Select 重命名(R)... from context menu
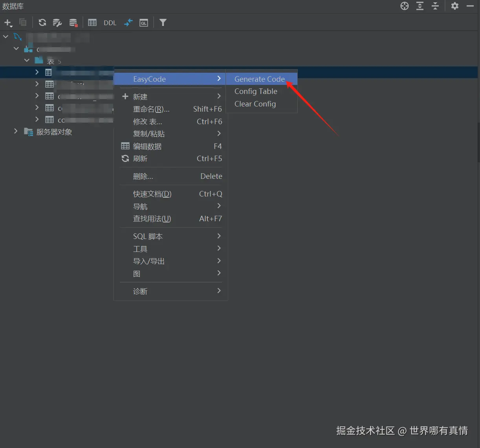 [x=171, y=109]
